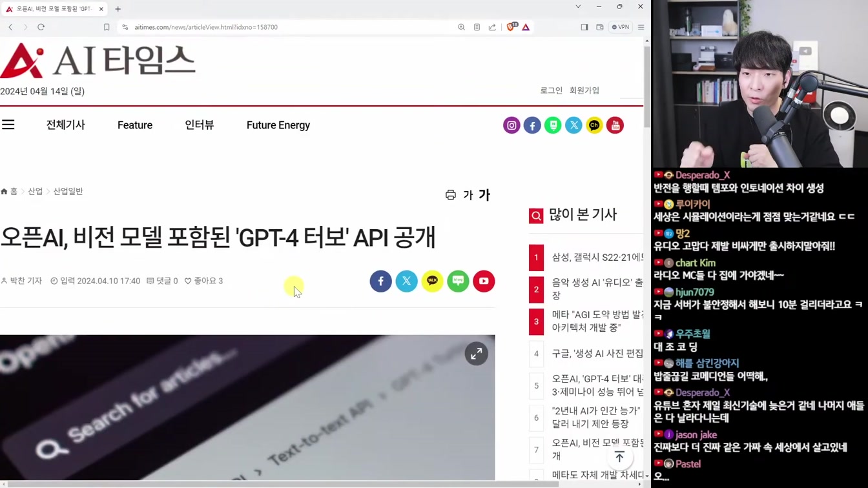
Task: Open the 인터뷰 menu
Action: click(x=199, y=125)
